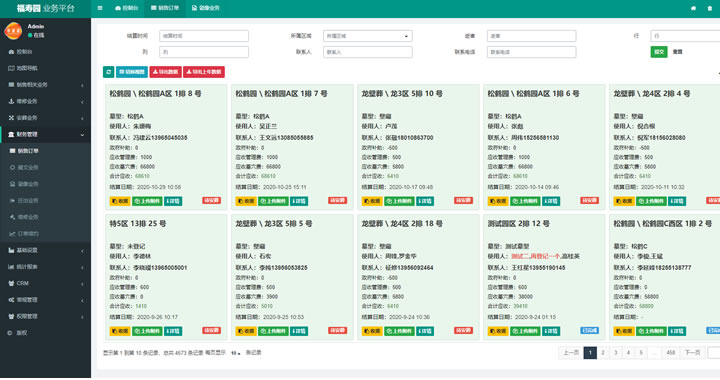The image size is (720, 380).
Task: Click the Admin avatar image
Action: coord(13,31)
